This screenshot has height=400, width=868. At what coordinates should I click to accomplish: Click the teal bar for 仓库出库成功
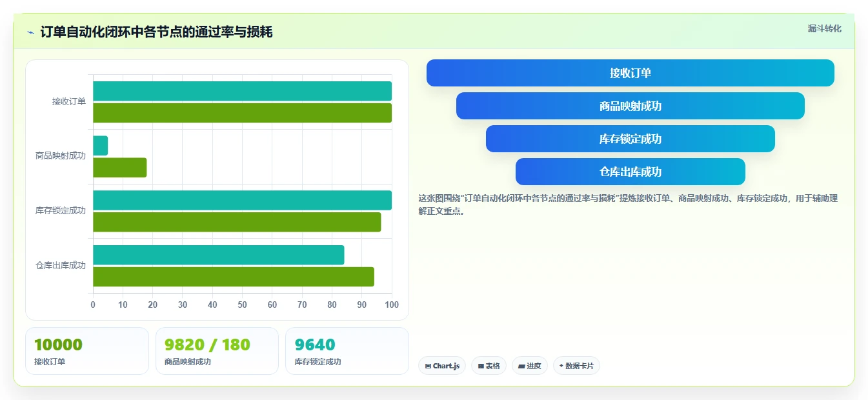point(218,255)
